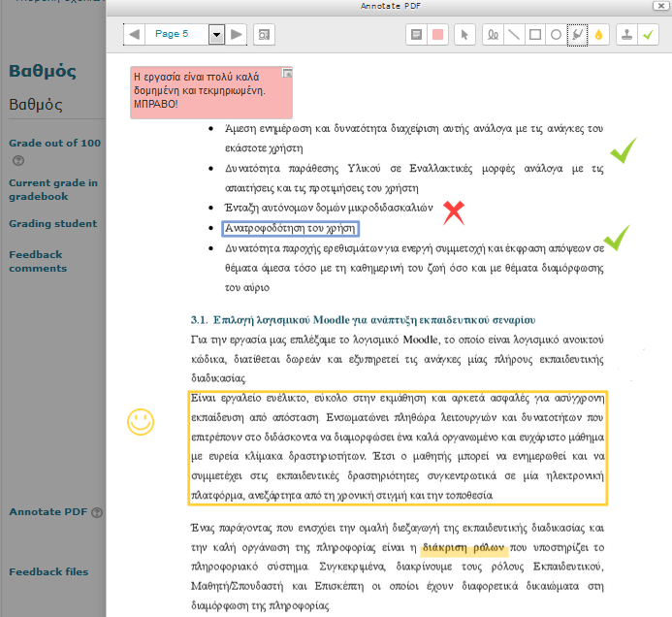Select the blue rectangle around Ανατροφοδότηση του χρήστη
Image resolution: width=672 pixels, height=617 pixels.
(x=290, y=229)
